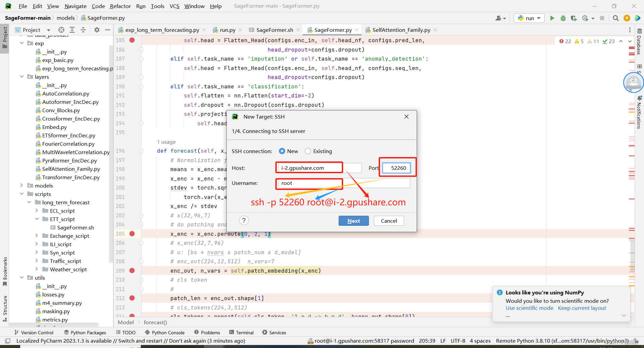Open the Terminal tool window

pos(241,332)
